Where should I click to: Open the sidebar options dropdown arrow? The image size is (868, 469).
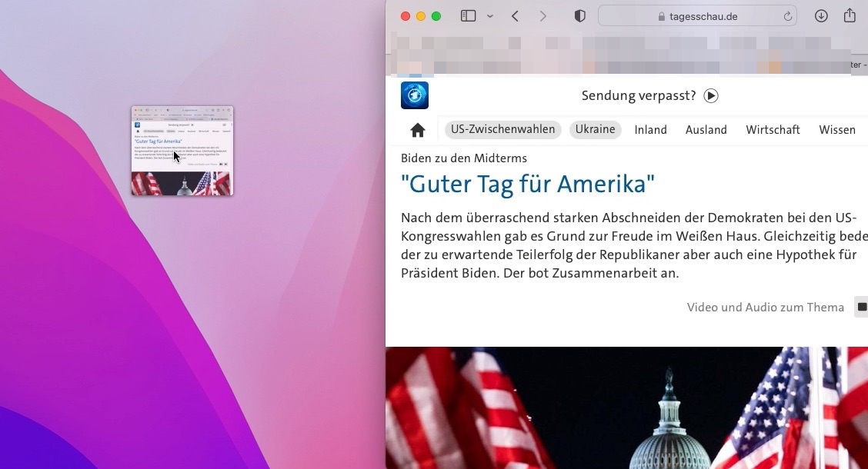[x=490, y=17]
